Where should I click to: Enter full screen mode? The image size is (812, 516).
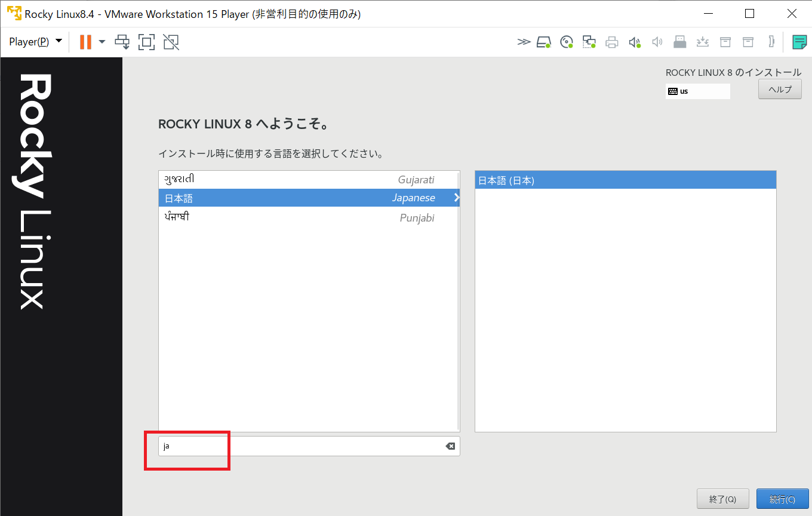(146, 42)
